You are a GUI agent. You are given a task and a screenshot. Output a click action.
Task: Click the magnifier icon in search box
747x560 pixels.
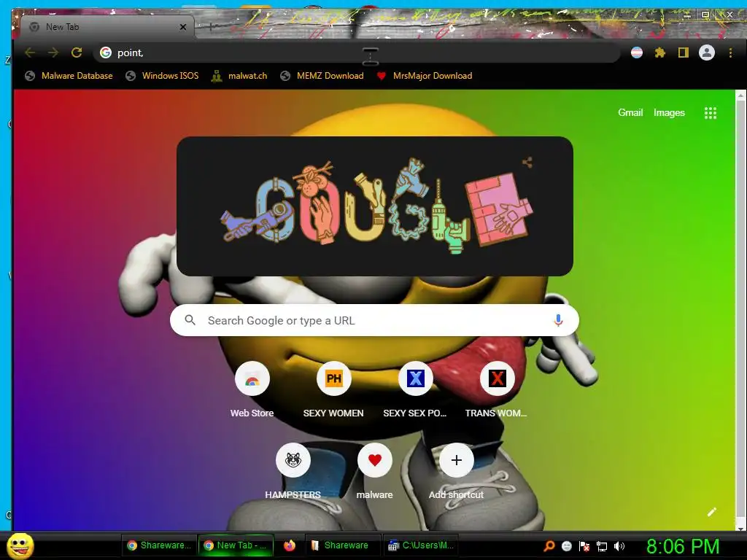(x=190, y=320)
